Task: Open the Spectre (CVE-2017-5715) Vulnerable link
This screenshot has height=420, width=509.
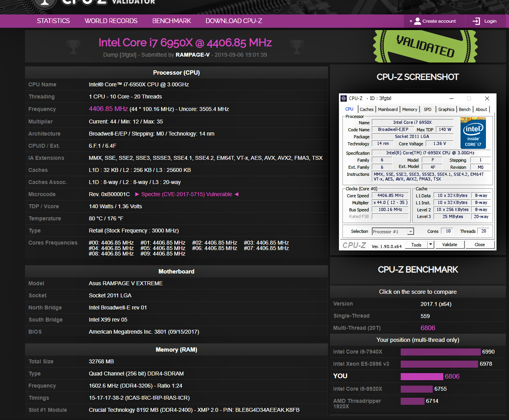Action: tap(187, 194)
